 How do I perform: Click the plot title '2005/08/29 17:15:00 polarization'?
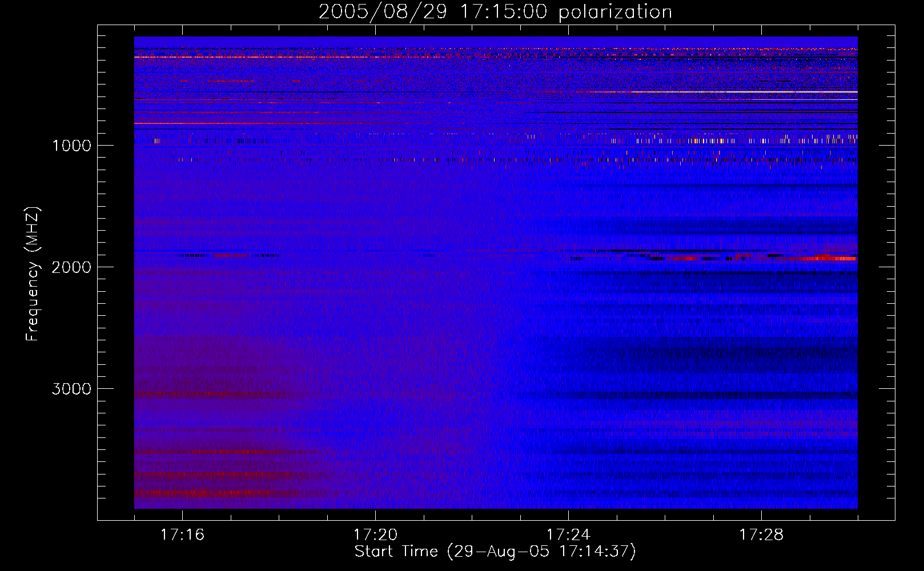click(x=495, y=12)
